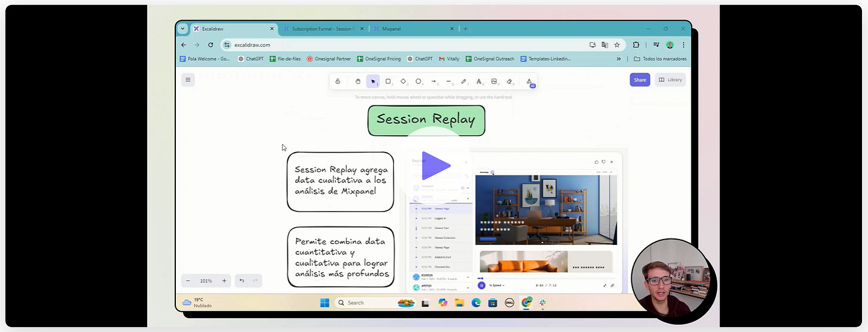The width and height of the screenshot is (868, 332).
Task: Bookmark this page with the star
Action: 617,45
